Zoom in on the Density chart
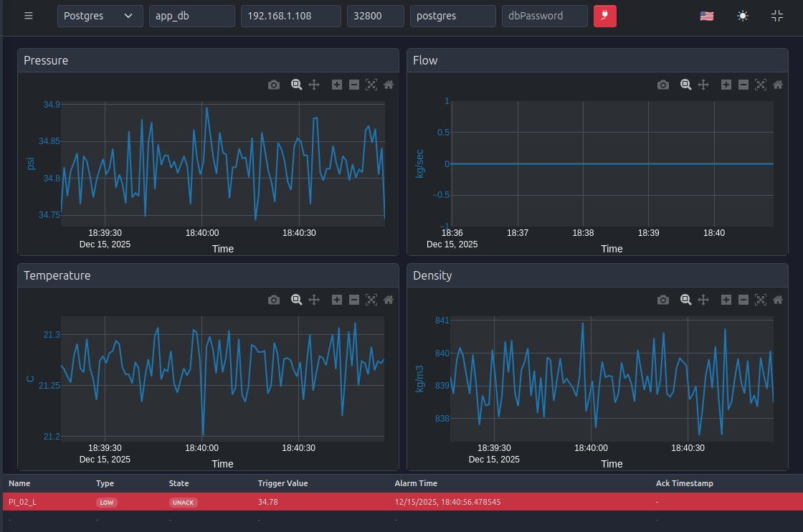The image size is (803, 532). pos(726,300)
